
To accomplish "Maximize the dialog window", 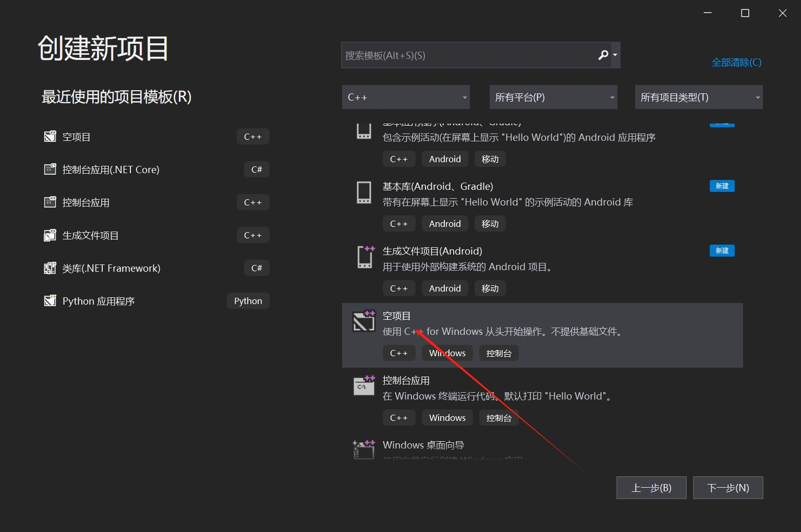I will tap(745, 13).
